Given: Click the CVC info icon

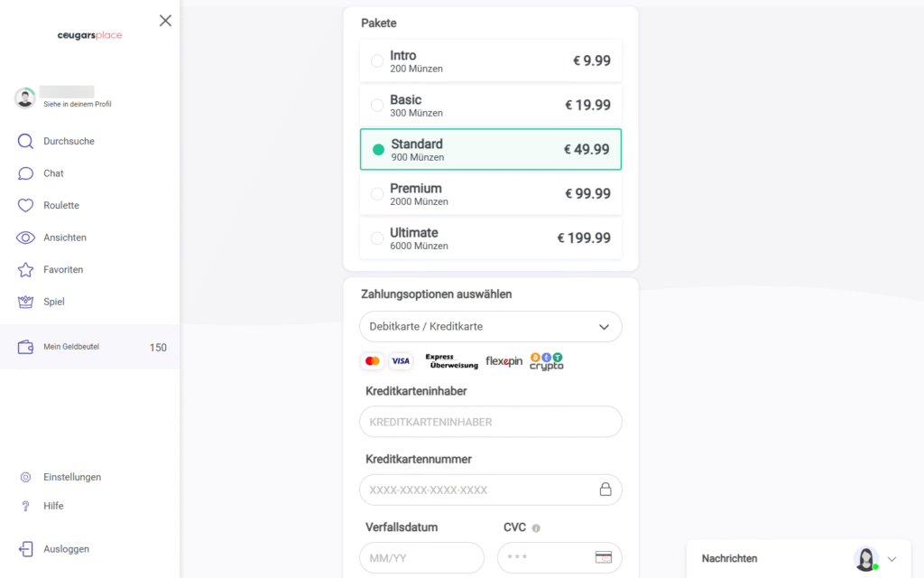Looking at the screenshot, I should (536, 528).
